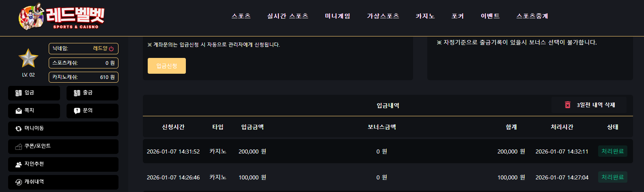The image size is (644, 192).
Task: Click the red power logout icon
Action: click(x=111, y=49)
